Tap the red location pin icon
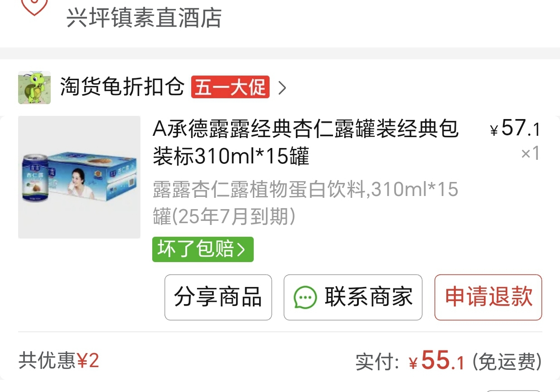Viewport: 560px width, 392px height. pos(34,6)
